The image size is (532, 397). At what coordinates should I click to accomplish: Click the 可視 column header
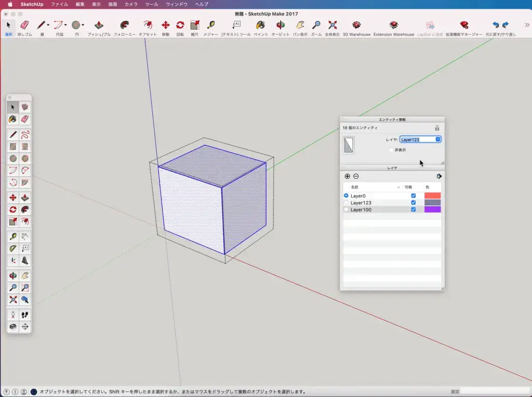pyautogui.click(x=412, y=187)
